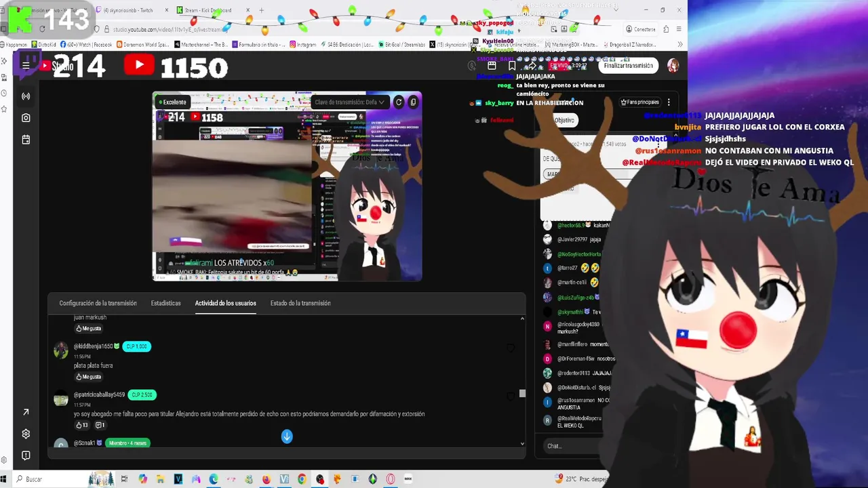Reload the page with browser reload icon
This screenshot has height=488, width=868.
click(x=42, y=29)
